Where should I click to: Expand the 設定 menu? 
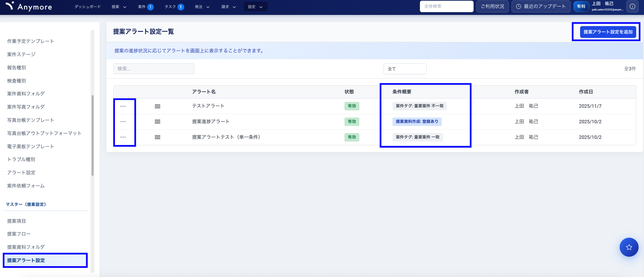click(256, 7)
